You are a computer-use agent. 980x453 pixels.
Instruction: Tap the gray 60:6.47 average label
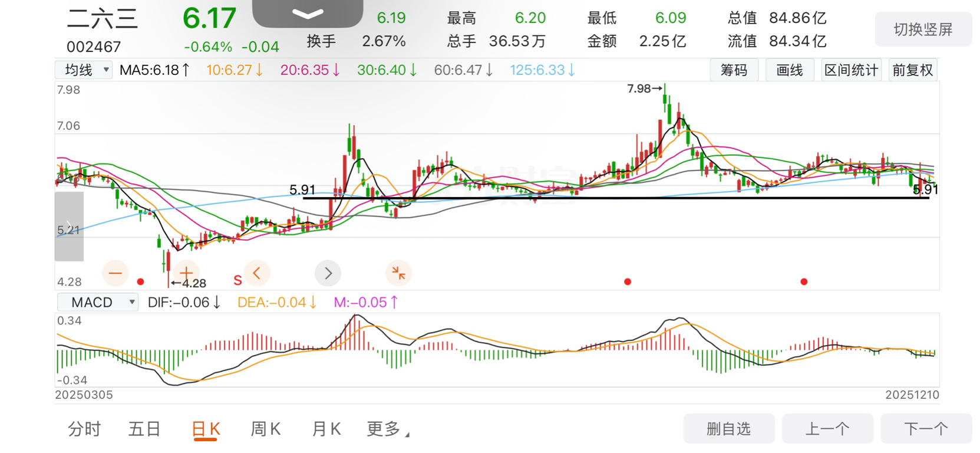[x=464, y=70]
